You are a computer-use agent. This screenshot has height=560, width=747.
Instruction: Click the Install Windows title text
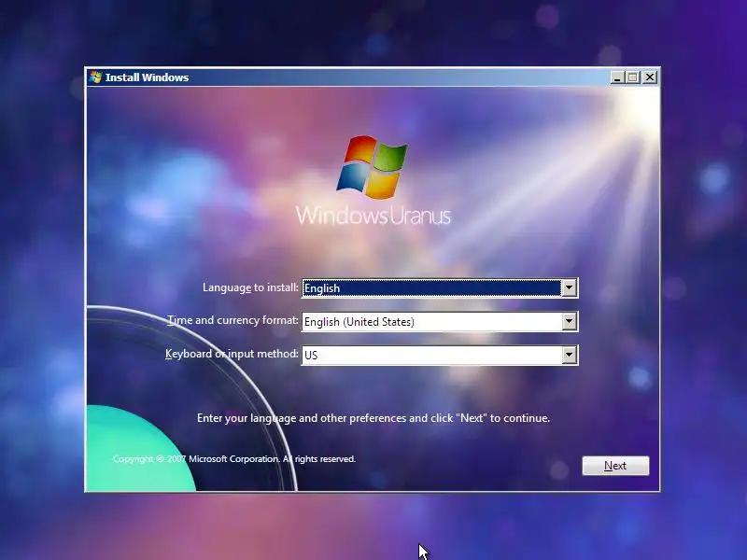pyautogui.click(x=147, y=77)
